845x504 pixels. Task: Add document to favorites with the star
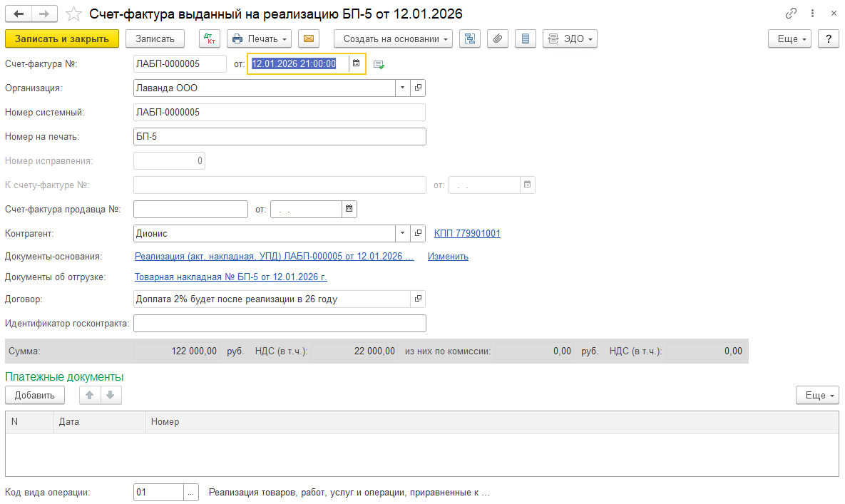(73, 13)
